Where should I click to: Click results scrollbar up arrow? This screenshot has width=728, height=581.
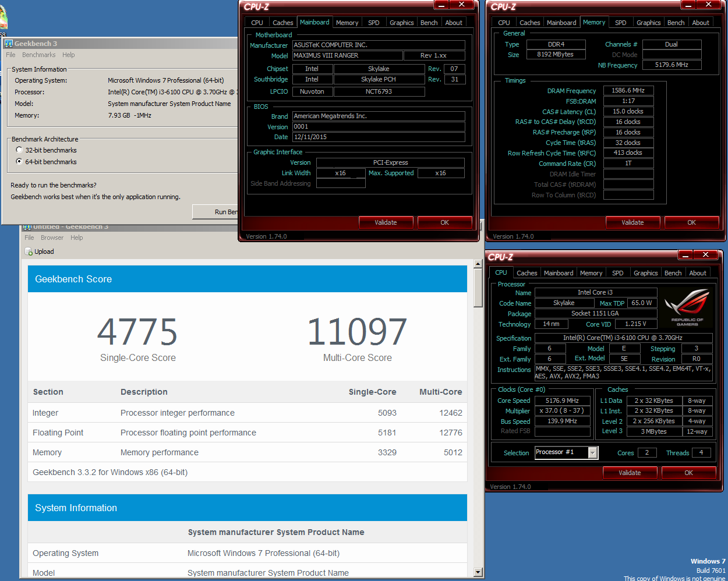click(478, 264)
